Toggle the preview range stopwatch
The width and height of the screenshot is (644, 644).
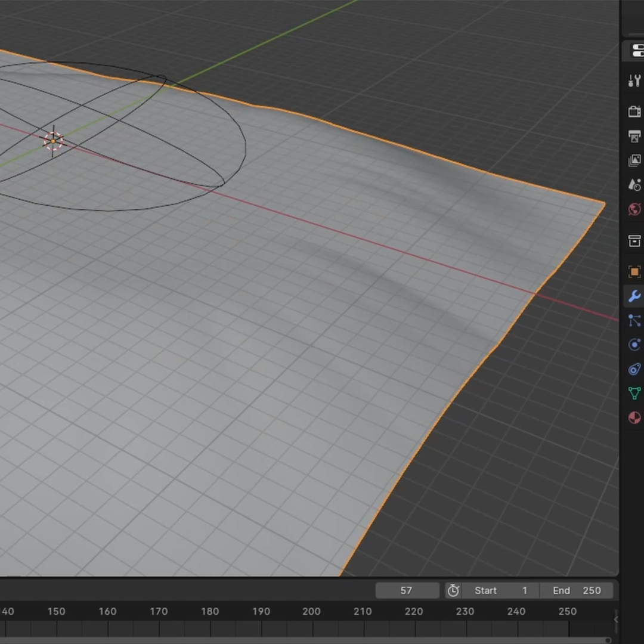click(x=453, y=590)
